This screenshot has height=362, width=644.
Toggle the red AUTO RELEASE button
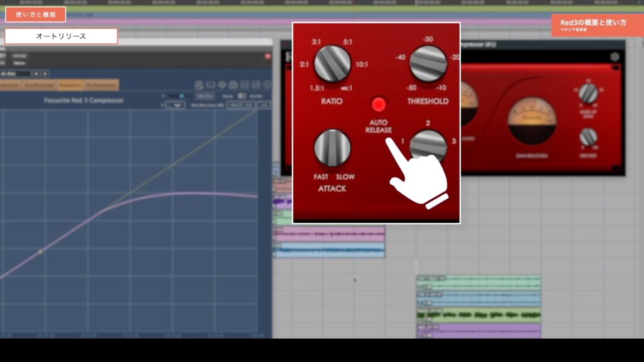pos(378,104)
